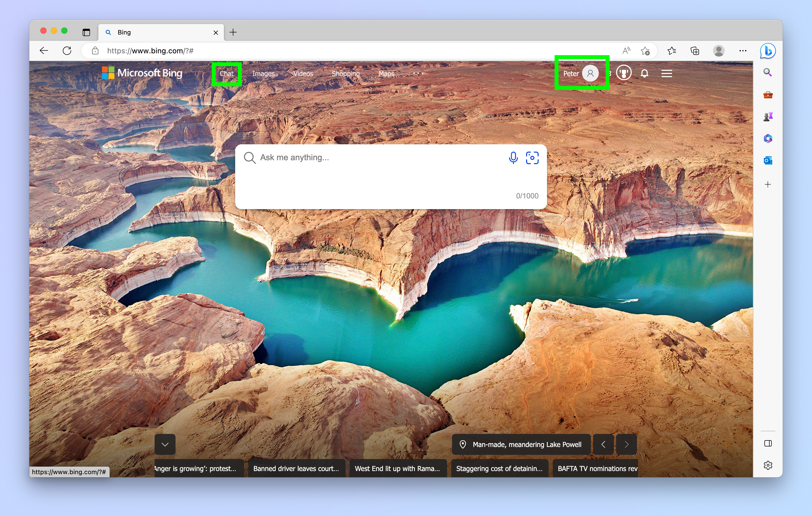The image size is (812, 516).
Task: Open Microsoft Rewards with the medal icon
Action: [x=623, y=73]
